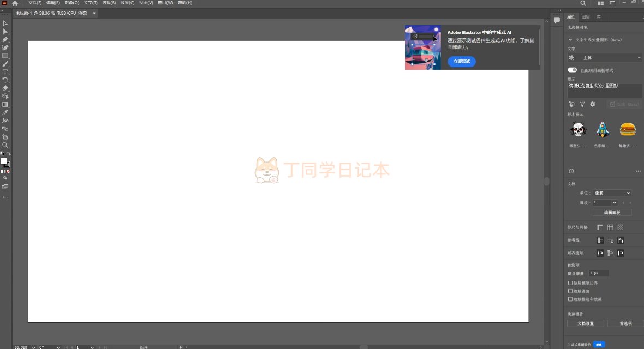This screenshot has width=644, height=349.
Task: Click the transparency grid icon
Action: point(621,227)
